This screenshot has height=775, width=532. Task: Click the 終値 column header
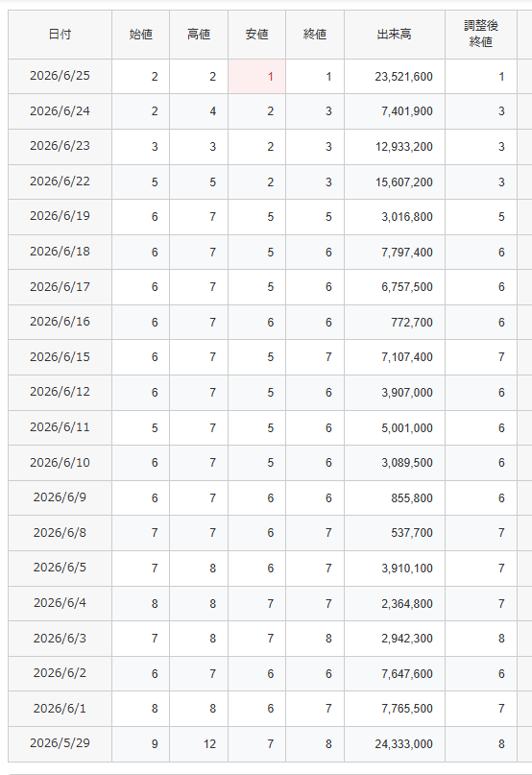(315, 35)
